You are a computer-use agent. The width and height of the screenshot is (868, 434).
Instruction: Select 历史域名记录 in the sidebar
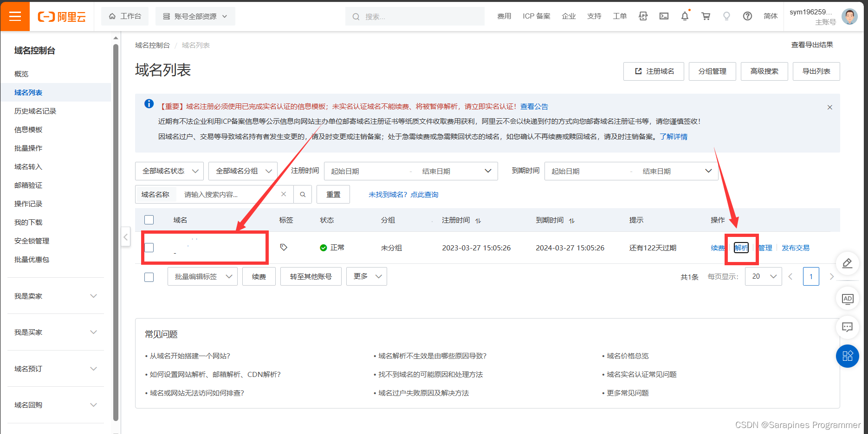[x=35, y=111]
